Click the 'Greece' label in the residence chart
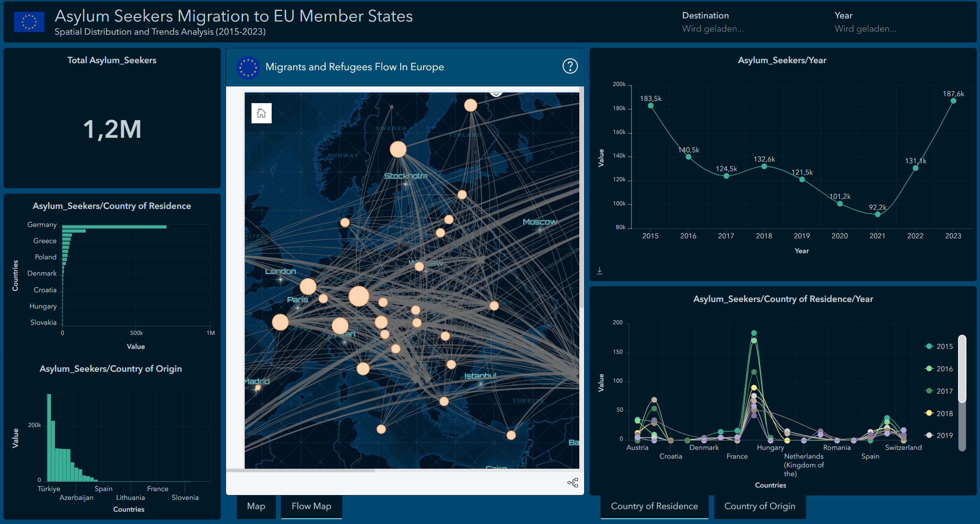Image resolution: width=980 pixels, height=524 pixels. pos(45,241)
